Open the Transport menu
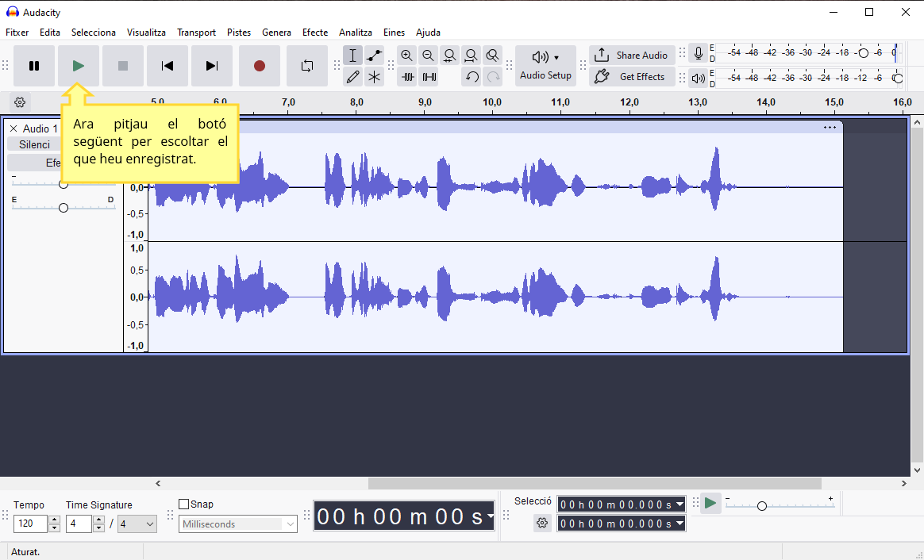This screenshot has width=924, height=560. pyautogui.click(x=196, y=33)
